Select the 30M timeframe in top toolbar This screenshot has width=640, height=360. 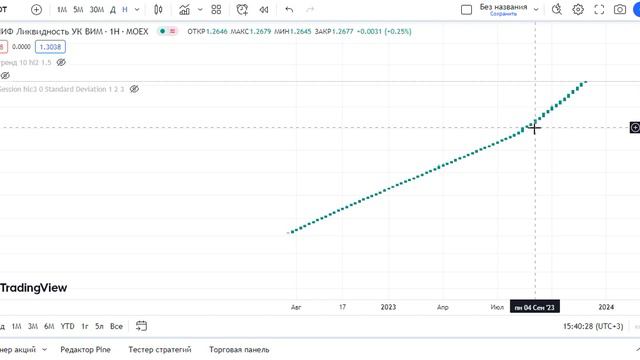pos(97,9)
